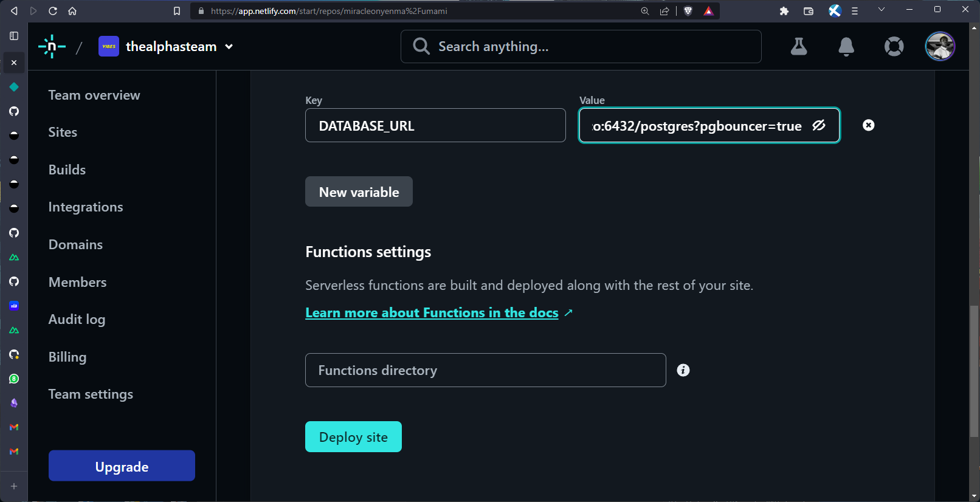980x502 pixels.
Task: Expand the browser tab list chevron
Action: click(x=882, y=10)
